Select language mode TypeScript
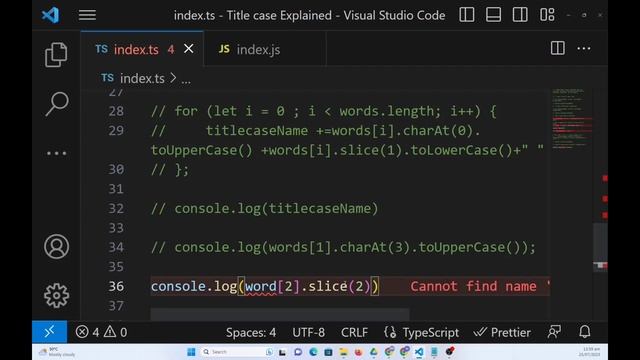Image resolution: width=640 pixels, height=360 pixels. tap(431, 333)
